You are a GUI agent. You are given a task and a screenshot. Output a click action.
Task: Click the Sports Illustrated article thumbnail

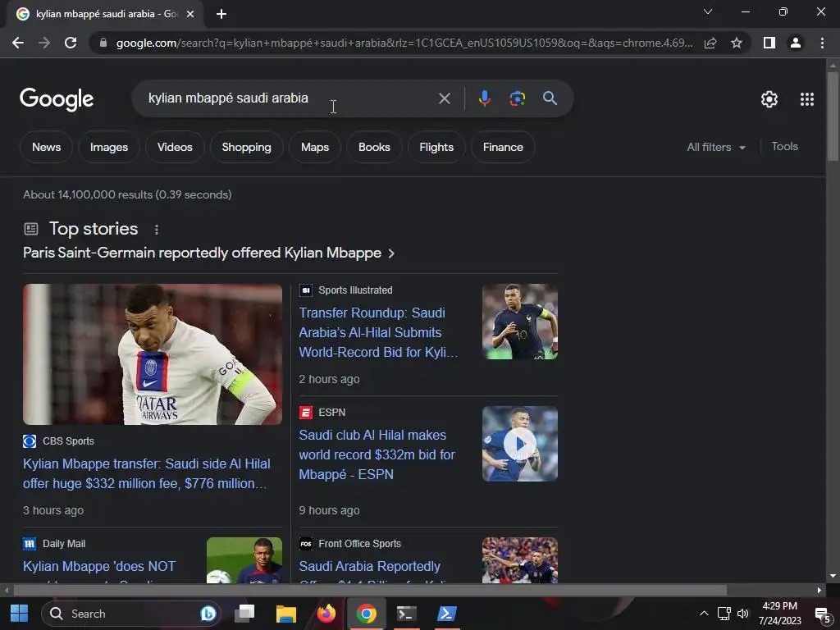519,322
